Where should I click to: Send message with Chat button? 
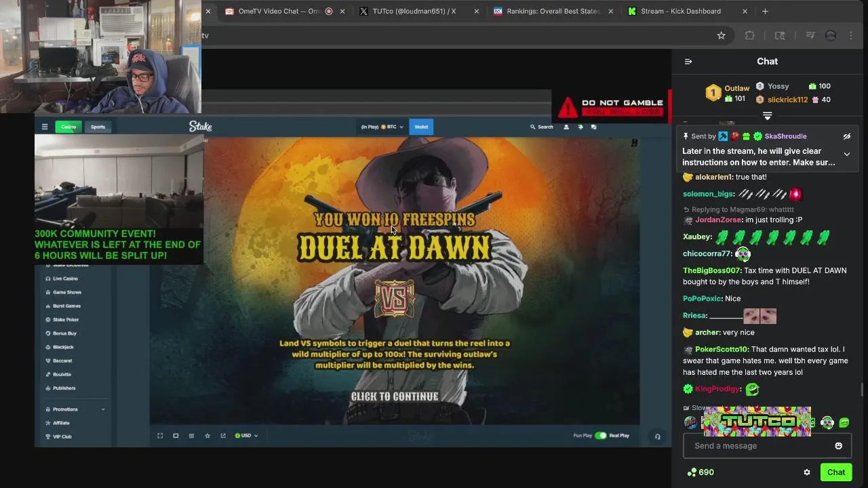click(x=835, y=472)
